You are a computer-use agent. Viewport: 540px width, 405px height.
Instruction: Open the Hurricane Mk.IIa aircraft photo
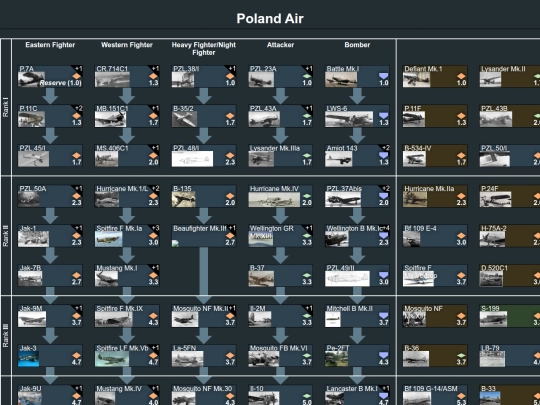click(415, 199)
